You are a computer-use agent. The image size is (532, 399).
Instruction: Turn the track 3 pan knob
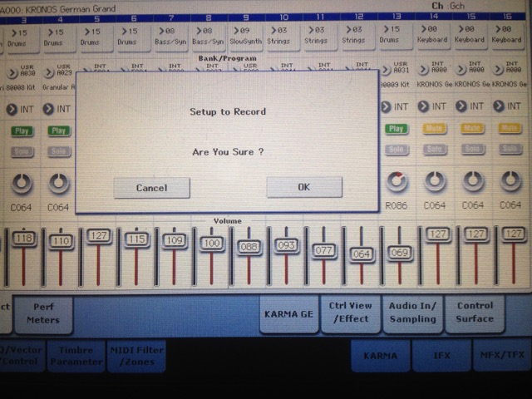[x=22, y=184]
